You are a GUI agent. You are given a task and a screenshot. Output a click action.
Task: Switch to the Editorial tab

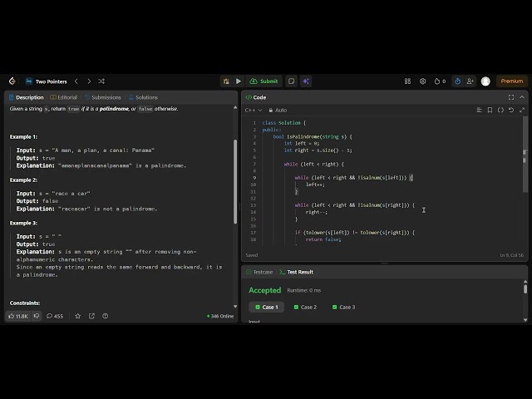64,97
